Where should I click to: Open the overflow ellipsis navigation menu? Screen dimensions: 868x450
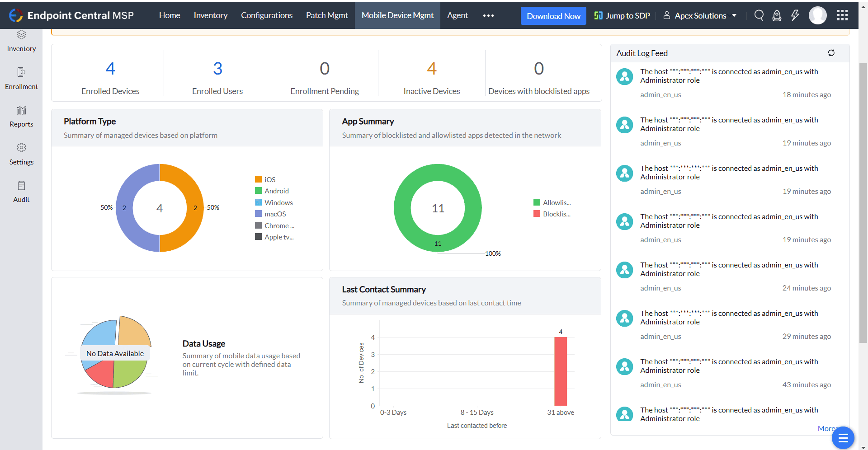pyautogui.click(x=488, y=15)
